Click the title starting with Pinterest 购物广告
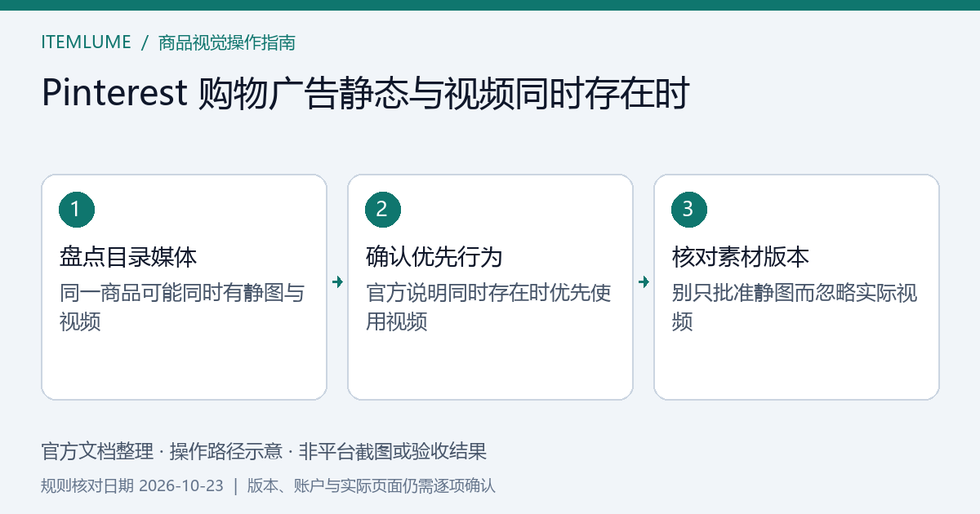 pos(366,94)
